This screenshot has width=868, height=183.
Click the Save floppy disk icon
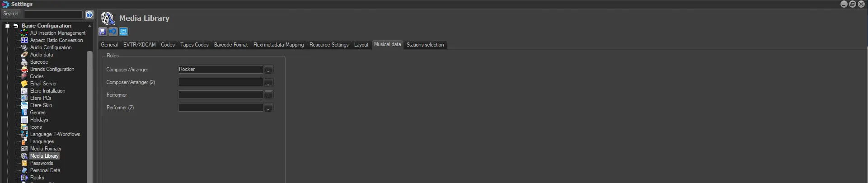click(x=103, y=32)
